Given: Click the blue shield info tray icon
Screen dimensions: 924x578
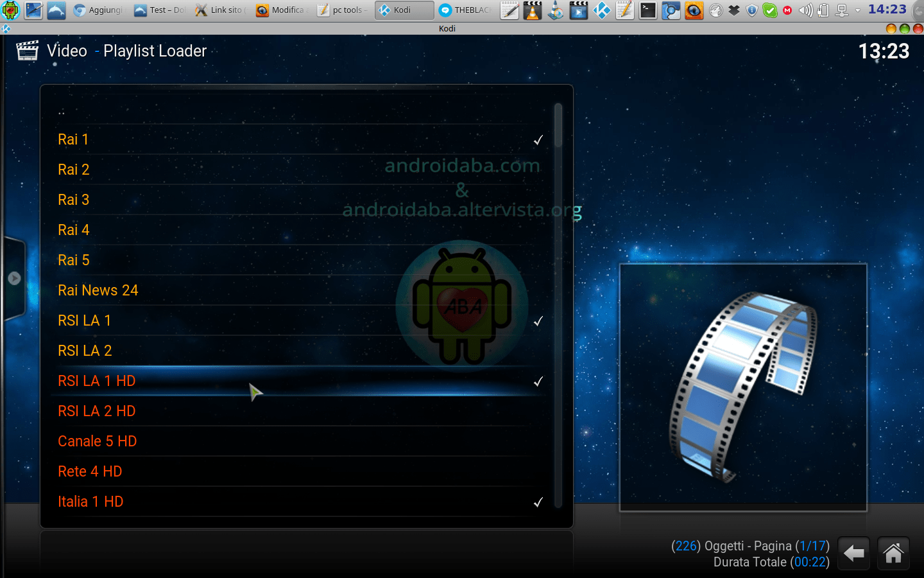Looking at the screenshot, I should 752,10.
